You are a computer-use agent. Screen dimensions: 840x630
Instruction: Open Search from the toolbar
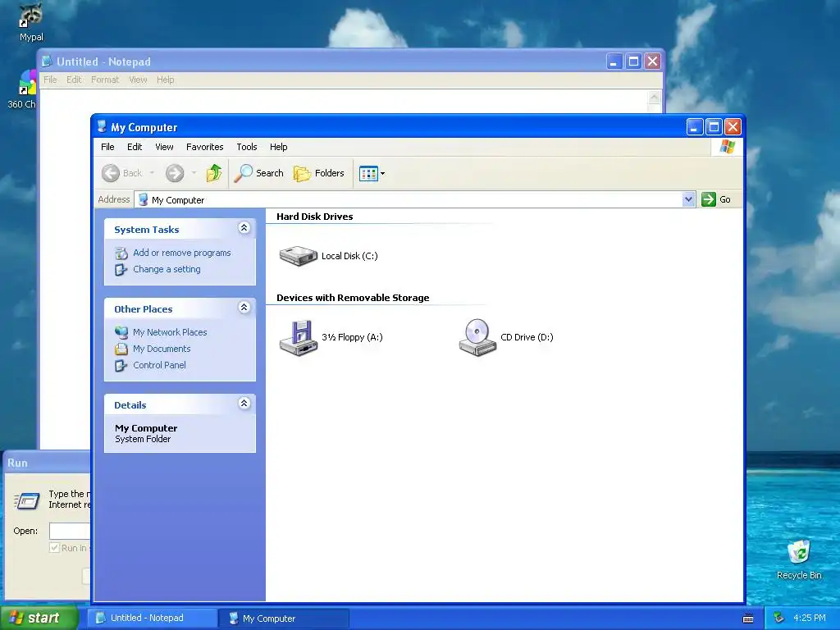pos(259,173)
